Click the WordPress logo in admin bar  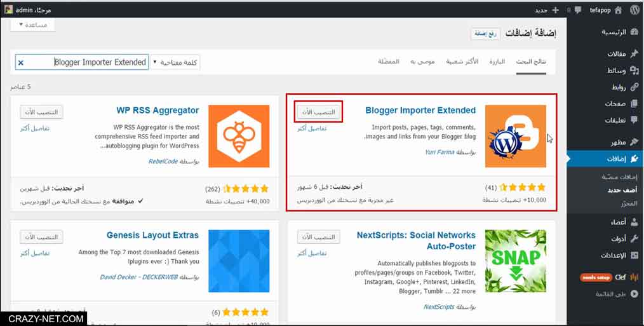[634, 10]
